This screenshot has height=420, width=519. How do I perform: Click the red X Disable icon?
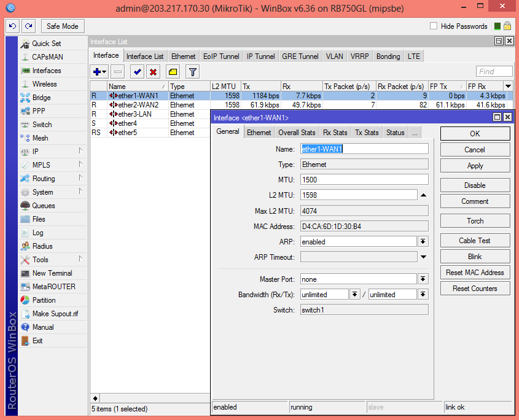tap(154, 72)
